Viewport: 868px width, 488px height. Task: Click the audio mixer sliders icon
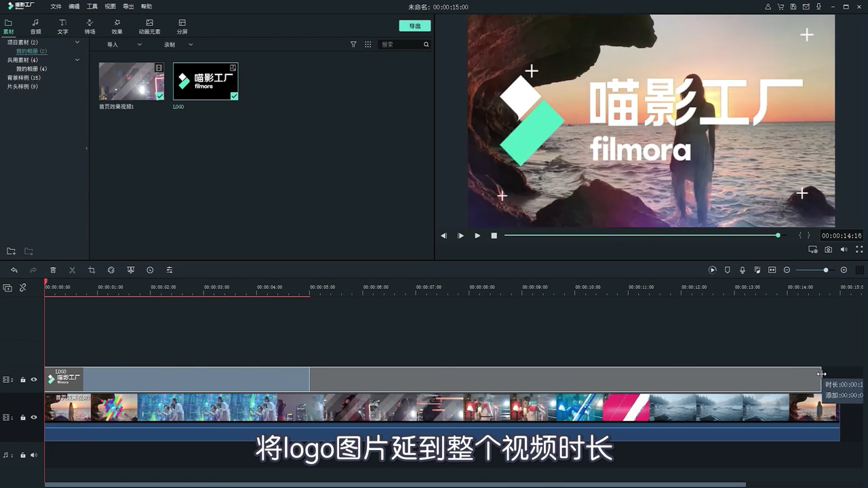pyautogui.click(x=169, y=270)
